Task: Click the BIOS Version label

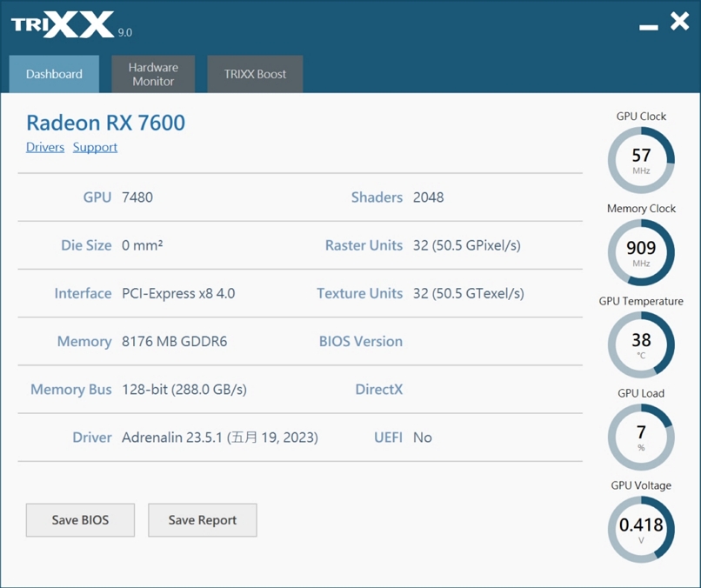Action: (361, 341)
